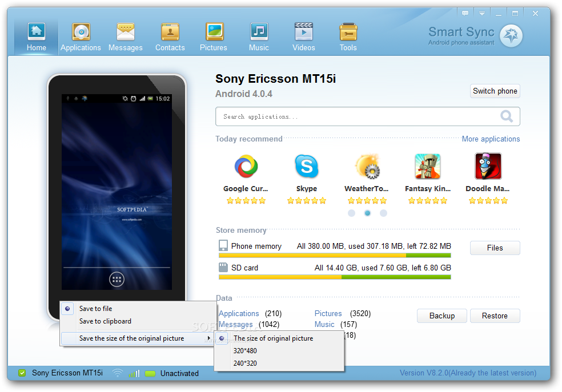
Task: Open the Files button
Action: tap(495, 248)
